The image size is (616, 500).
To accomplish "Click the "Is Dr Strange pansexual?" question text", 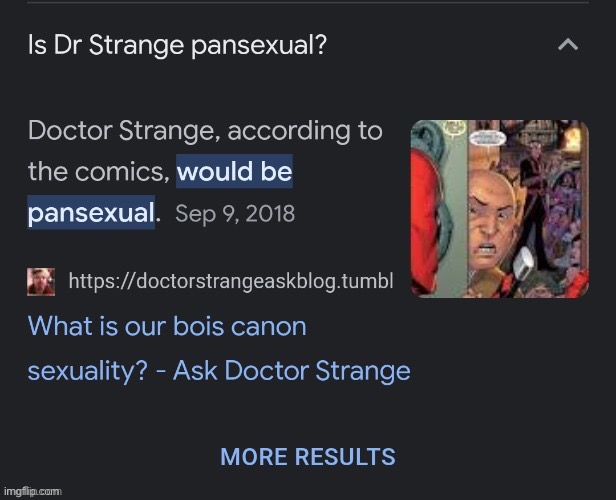I will tap(177, 46).
